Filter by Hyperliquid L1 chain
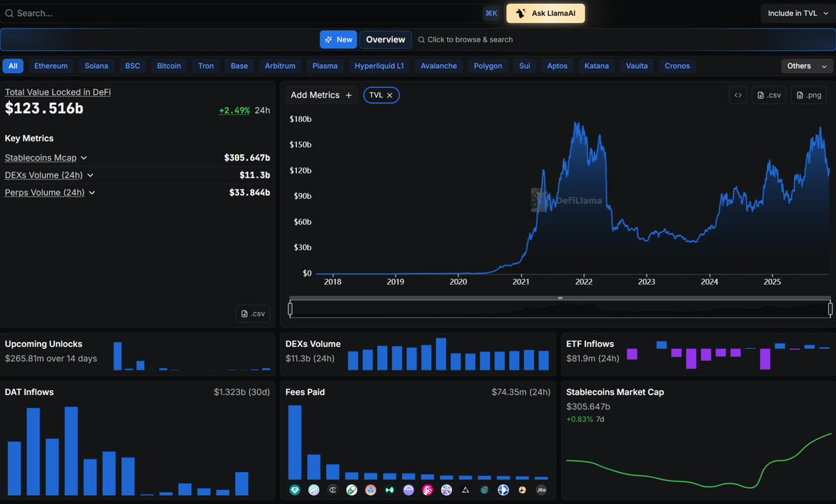The image size is (836, 504). click(x=379, y=66)
